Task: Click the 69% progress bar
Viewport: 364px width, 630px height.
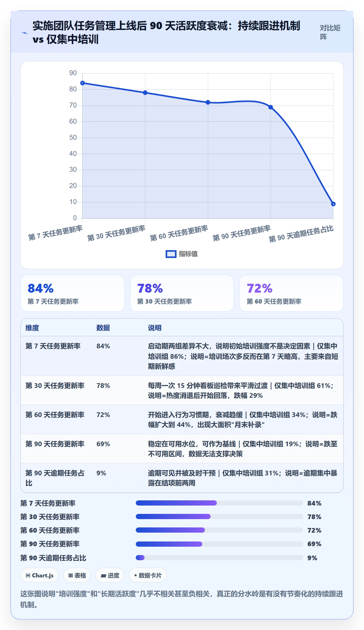Action: pos(219,544)
